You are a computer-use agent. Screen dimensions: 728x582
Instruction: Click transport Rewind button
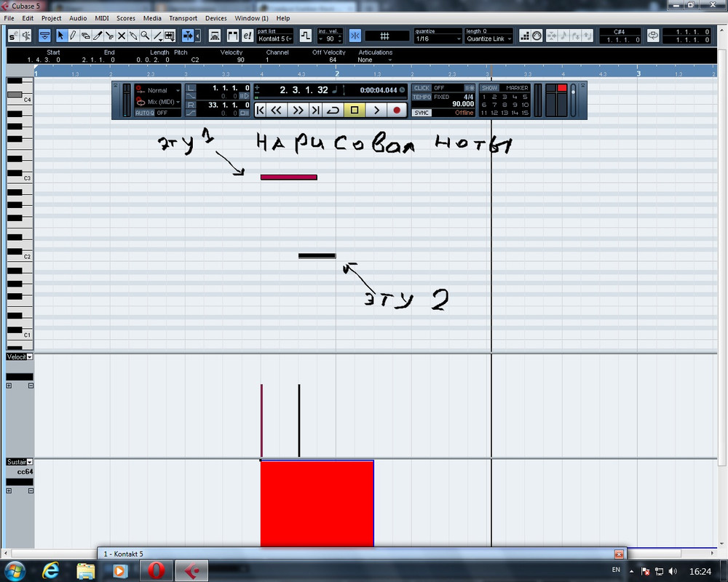pyautogui.click(x=276, y=110)
